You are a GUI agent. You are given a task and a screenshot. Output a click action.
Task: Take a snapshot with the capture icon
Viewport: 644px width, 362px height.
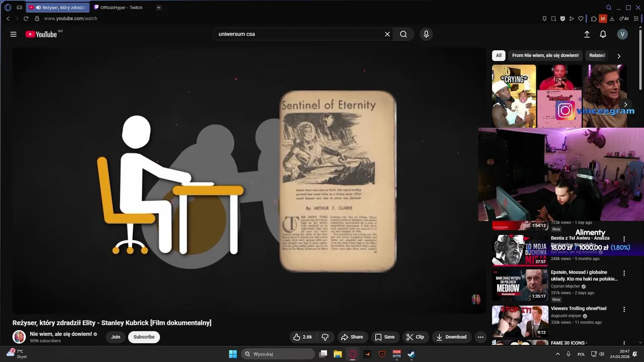(x=553, y=19)
